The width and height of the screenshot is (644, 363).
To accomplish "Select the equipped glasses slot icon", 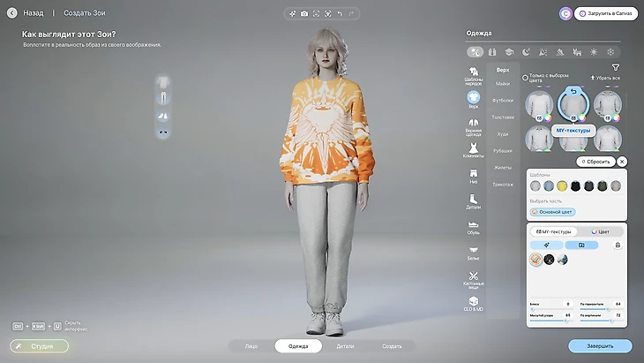I will click(163, 132).
